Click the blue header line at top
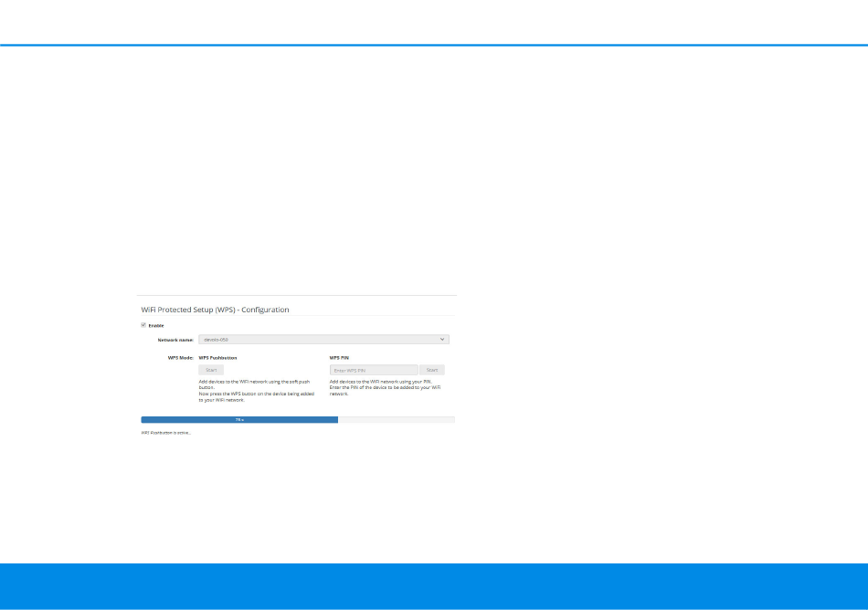 pos(434,45)
